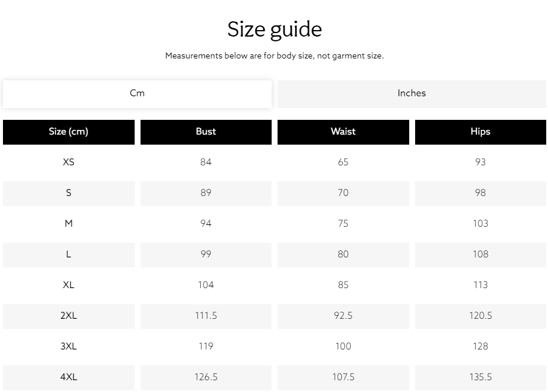Select the 3XL size row label
This screenshot has height=392, width=548.
pos(68,347)
